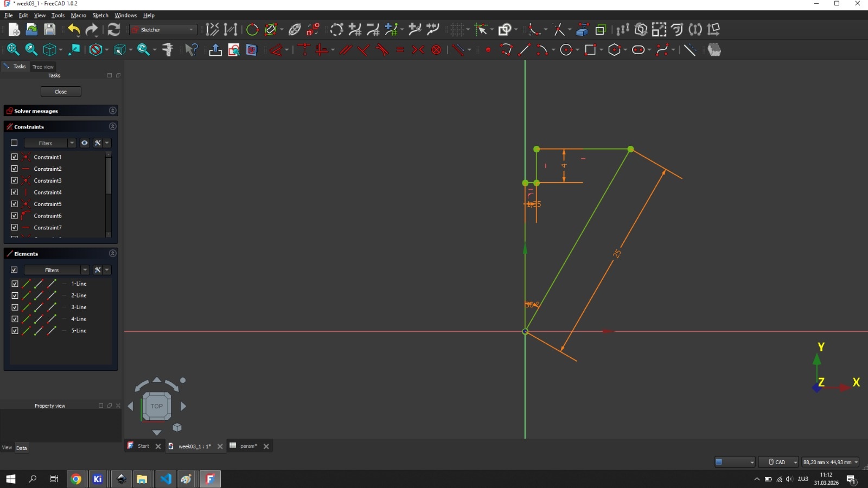Click the Constraints list scrollbar

click(108, 176)
